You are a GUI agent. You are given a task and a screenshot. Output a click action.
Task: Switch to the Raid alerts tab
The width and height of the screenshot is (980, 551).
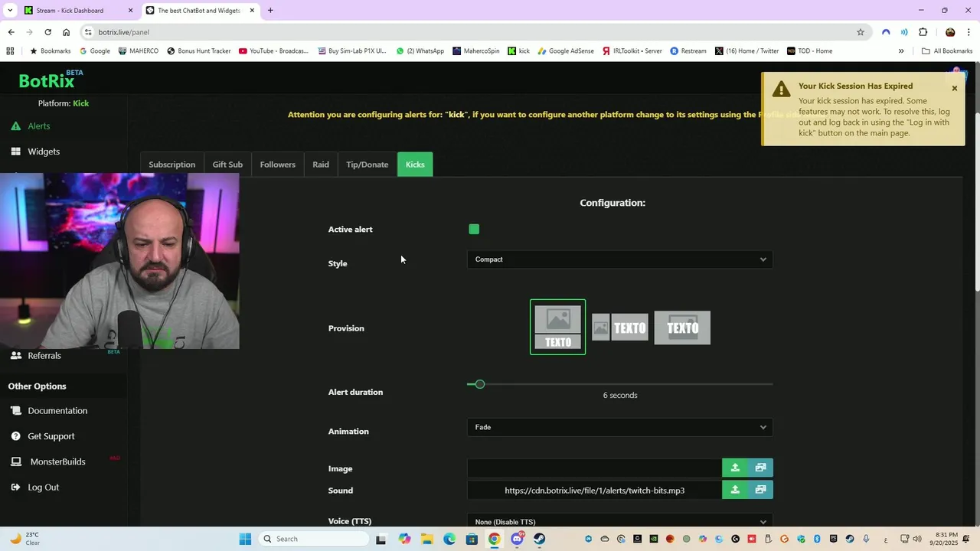321,165
